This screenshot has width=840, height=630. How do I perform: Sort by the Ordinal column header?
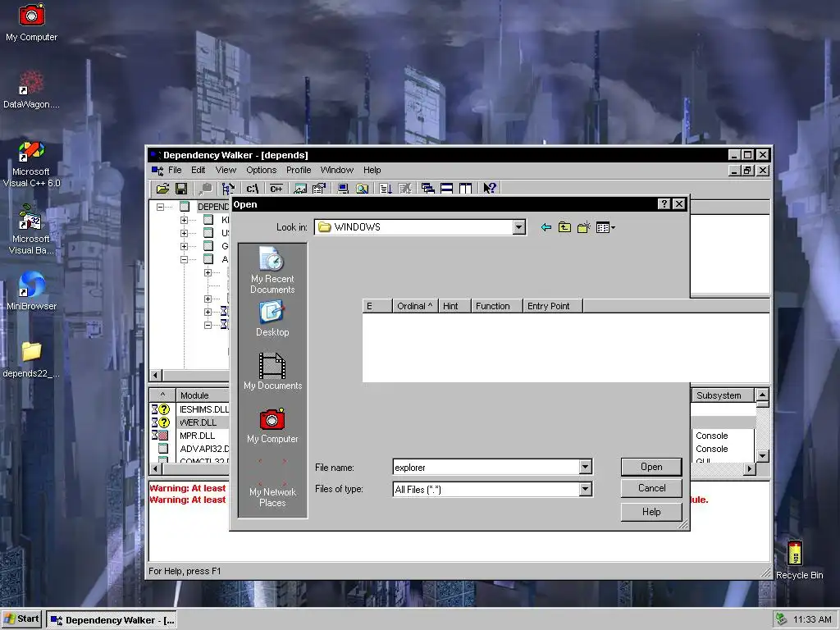[414, 306]
